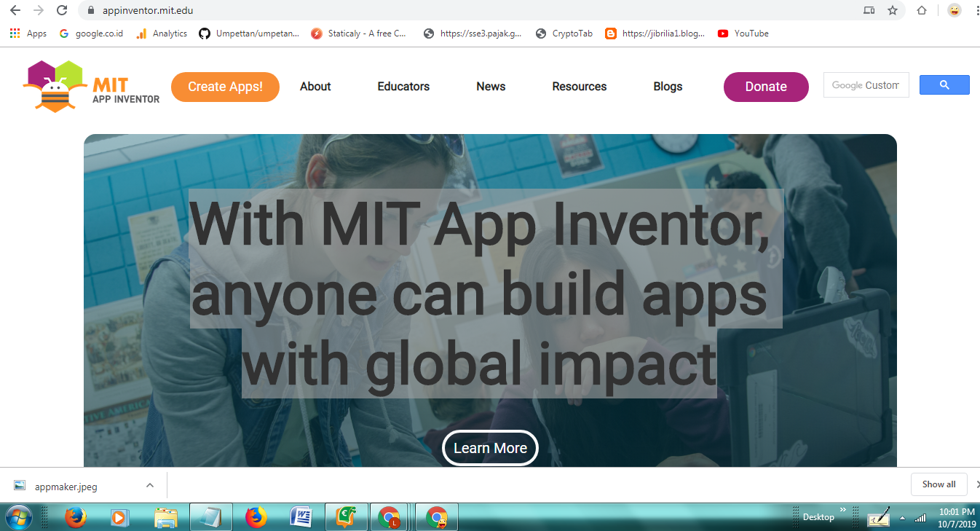Open the CryptoTab bookmark
The image size is (980, 531).
click(564, 34)
